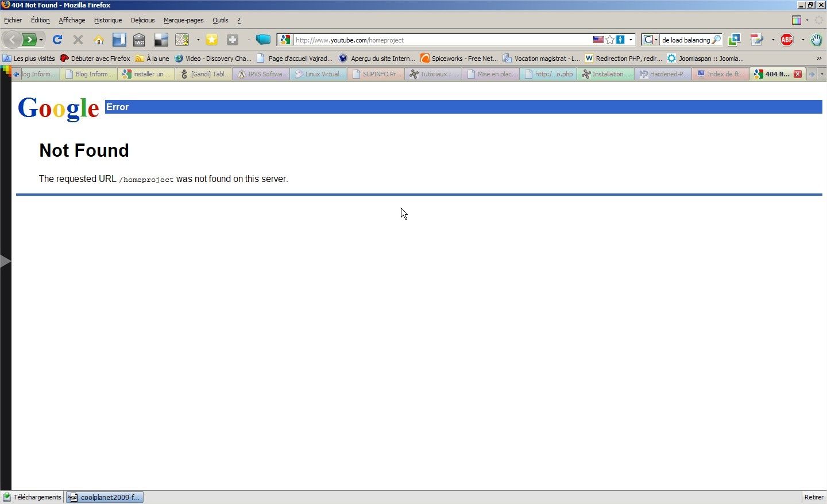The image size is (827, 504).
Task: Switch to the 'Linux Virtual...' tab
Action: [x=318, y=74]
